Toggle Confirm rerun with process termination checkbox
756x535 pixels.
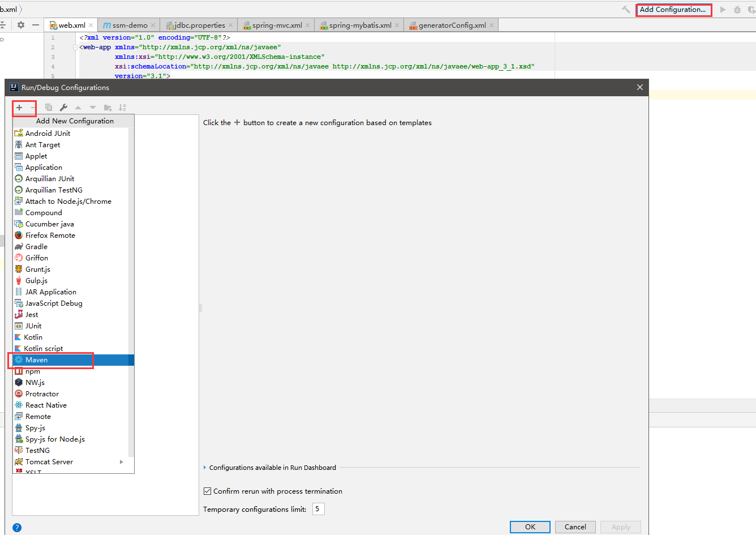coord(207,491)
